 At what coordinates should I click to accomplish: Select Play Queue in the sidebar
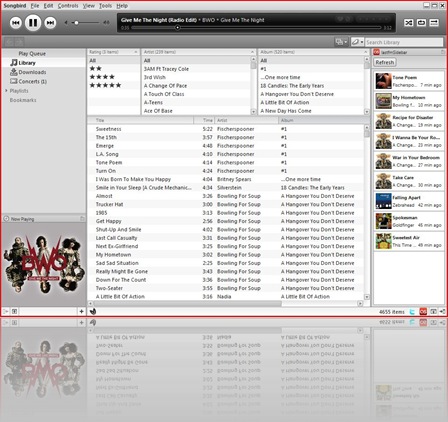[x=32, y=53]
